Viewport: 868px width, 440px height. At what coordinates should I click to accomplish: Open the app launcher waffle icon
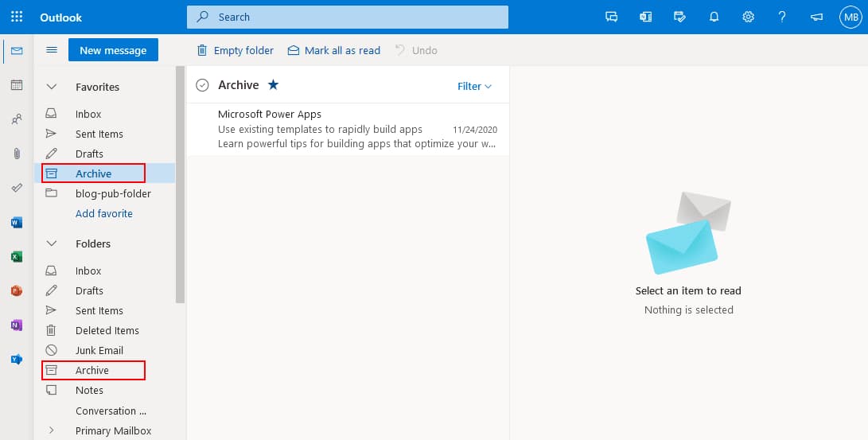[17, 17]
